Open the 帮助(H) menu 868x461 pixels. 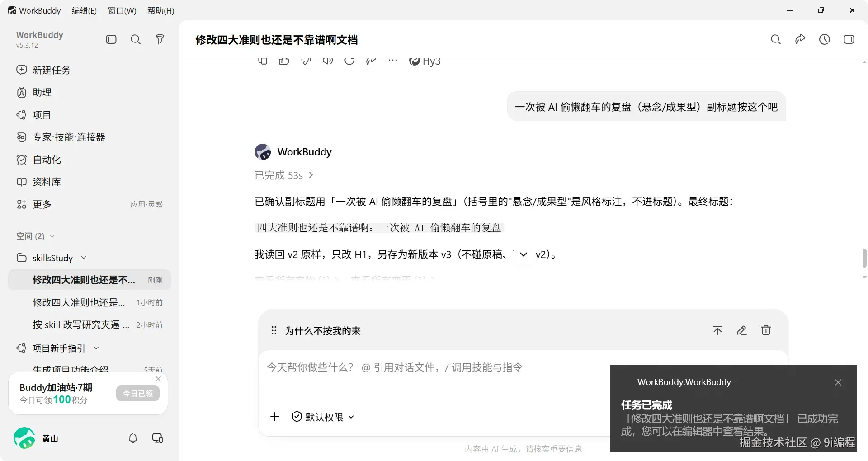[x=161, y=10]
